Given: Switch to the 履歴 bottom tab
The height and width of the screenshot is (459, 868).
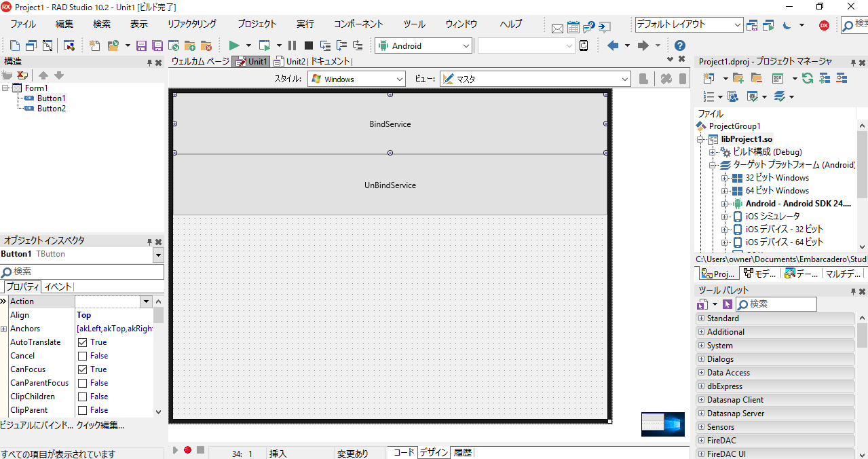Looking at the screenshot, I should click(463, 452).
